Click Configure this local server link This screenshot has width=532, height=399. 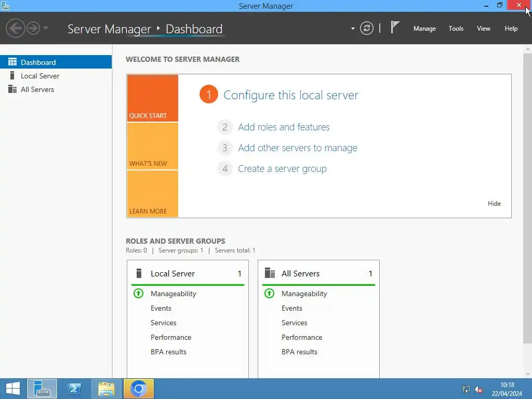[x=291, y=95]
